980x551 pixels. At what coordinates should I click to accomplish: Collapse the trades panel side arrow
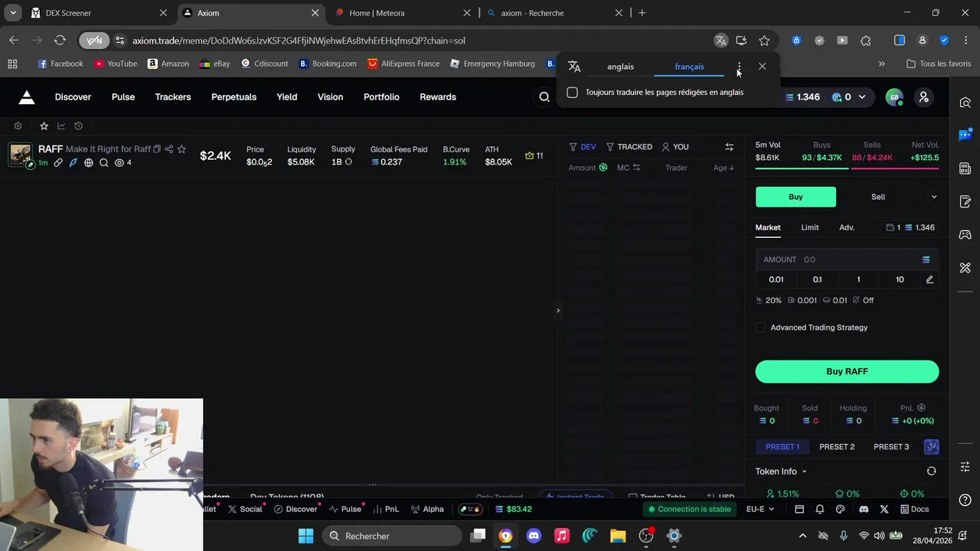point(558,310)
